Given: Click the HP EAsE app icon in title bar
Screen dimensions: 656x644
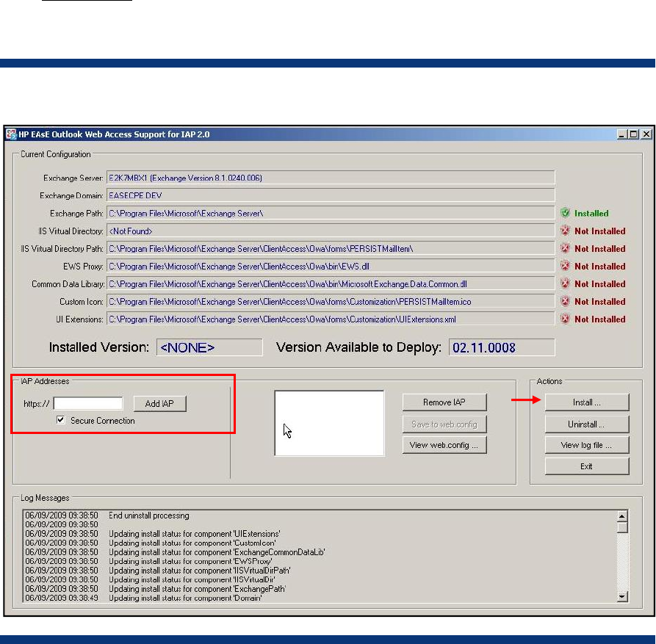Looking at the screenshot, I should coord(11,134).
